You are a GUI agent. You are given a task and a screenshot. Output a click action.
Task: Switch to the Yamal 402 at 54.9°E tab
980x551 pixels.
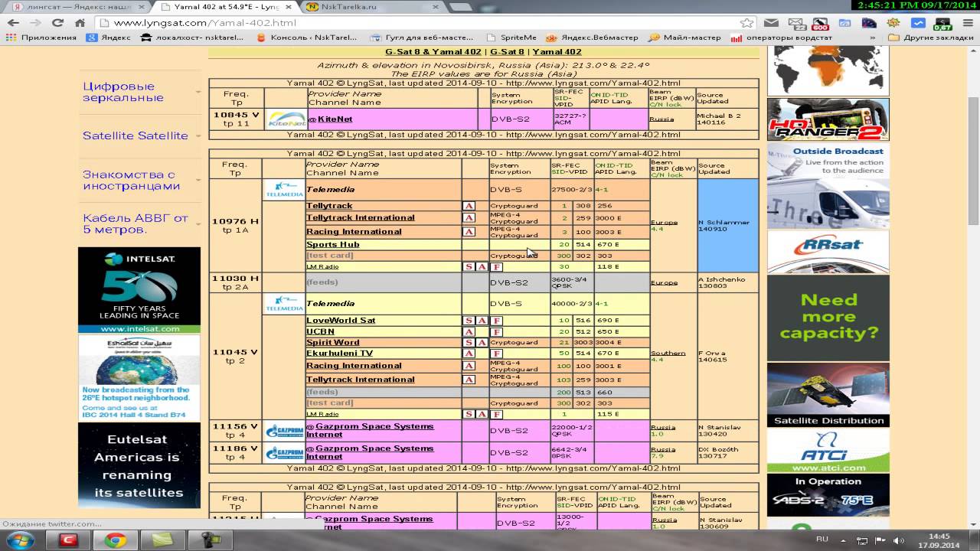pyautogui.click(x=226, y=7)
